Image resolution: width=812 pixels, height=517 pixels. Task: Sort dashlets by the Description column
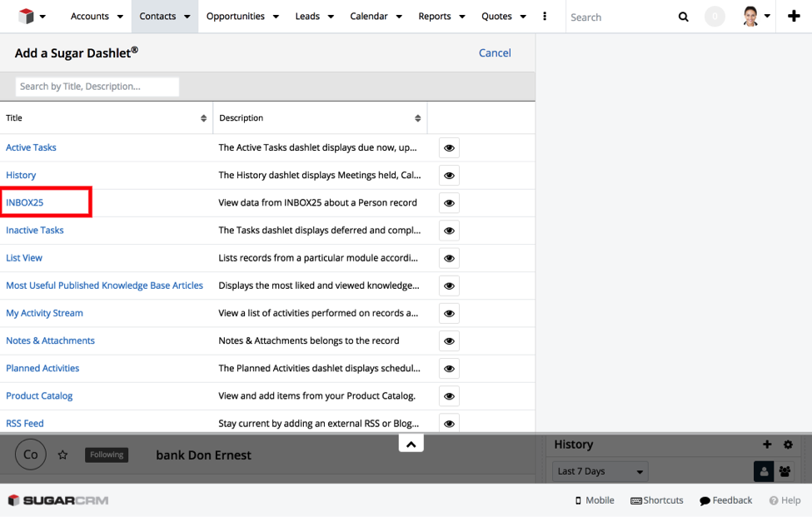[417, 118]
